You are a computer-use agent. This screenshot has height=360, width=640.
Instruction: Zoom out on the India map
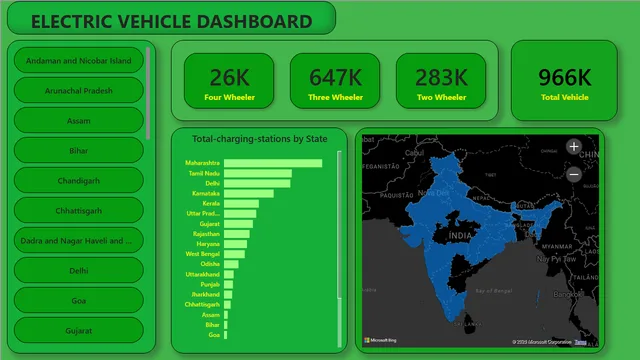click(573, 175)
